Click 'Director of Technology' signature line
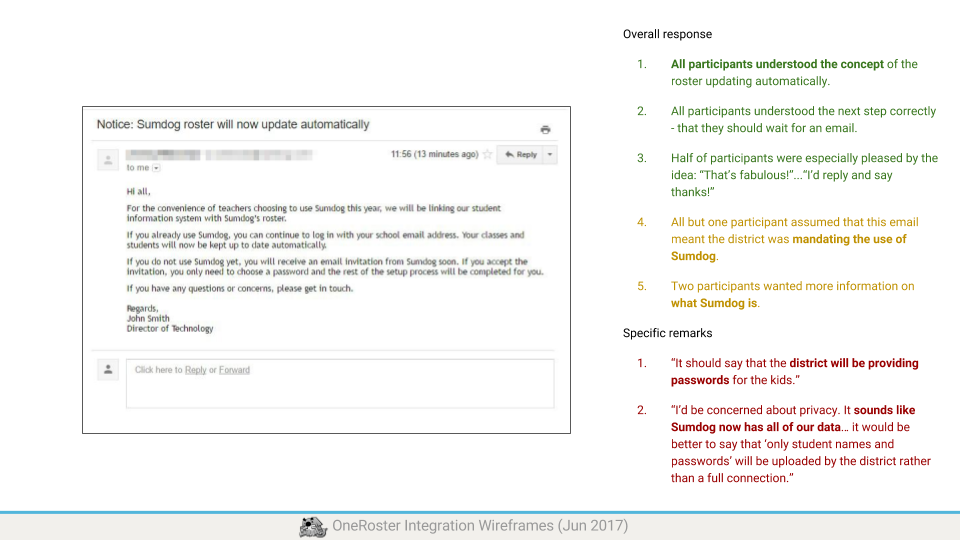960x540 pixels. (170, 329)
